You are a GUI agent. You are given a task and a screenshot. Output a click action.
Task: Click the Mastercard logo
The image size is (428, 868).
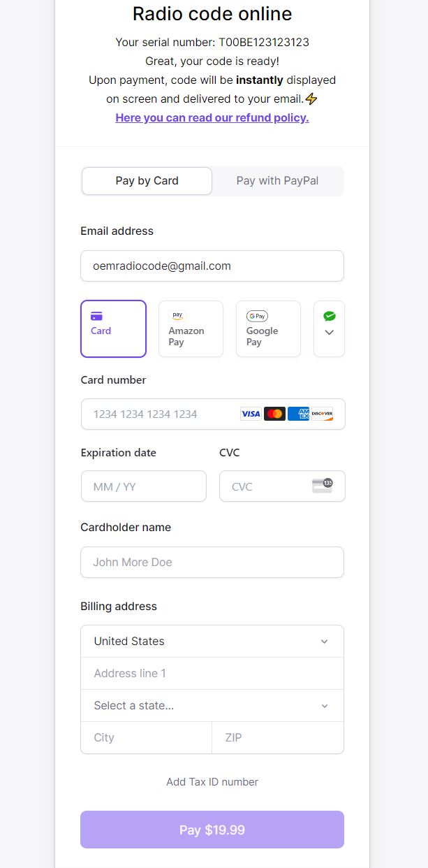[x=274, y=413]
